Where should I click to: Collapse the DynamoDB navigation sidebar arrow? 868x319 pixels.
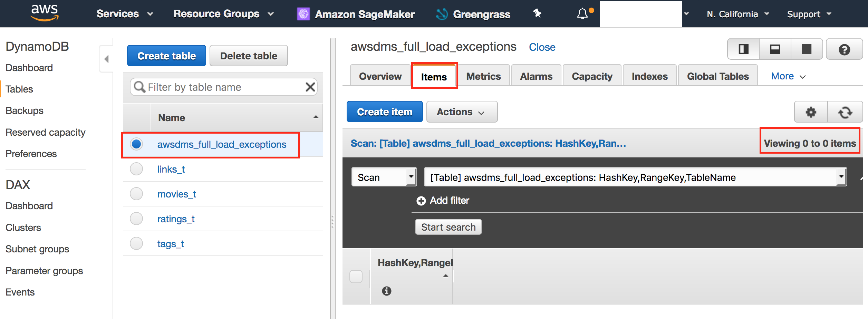[106, 59]
